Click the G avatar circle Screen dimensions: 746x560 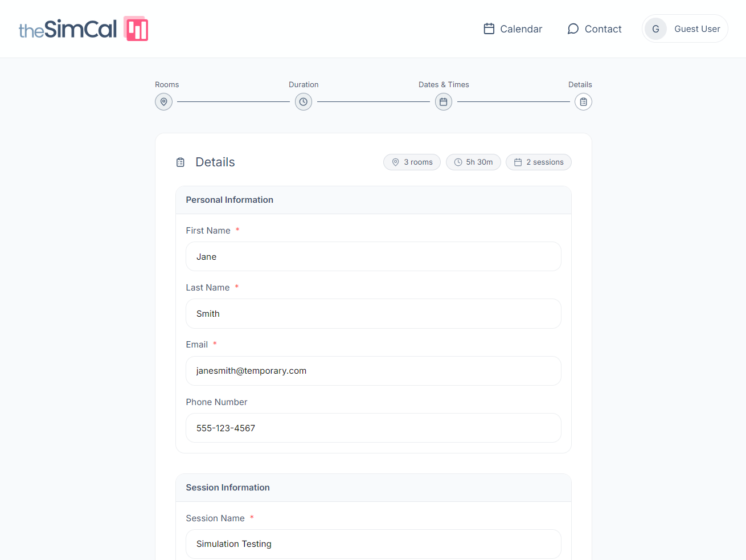click(x=655, y=28)
